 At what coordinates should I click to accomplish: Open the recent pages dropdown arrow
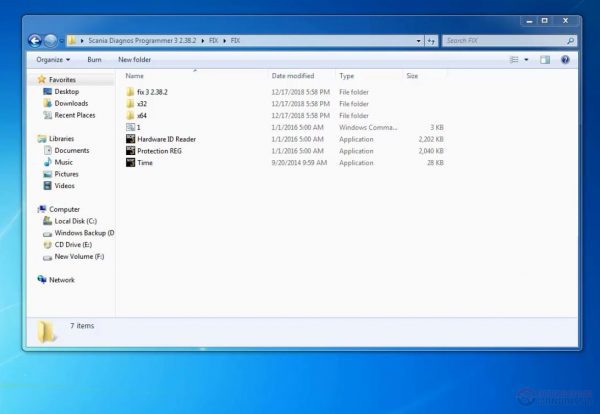point(62,41)
